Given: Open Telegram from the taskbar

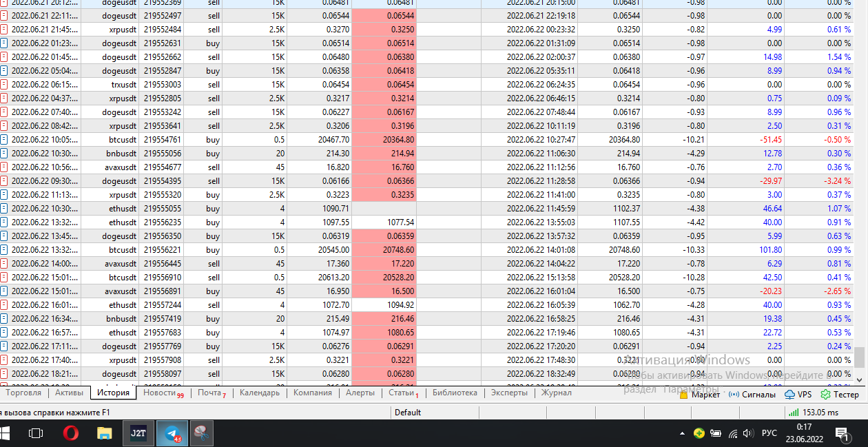Looking at the screenshot, I should (x=172, y=433).
